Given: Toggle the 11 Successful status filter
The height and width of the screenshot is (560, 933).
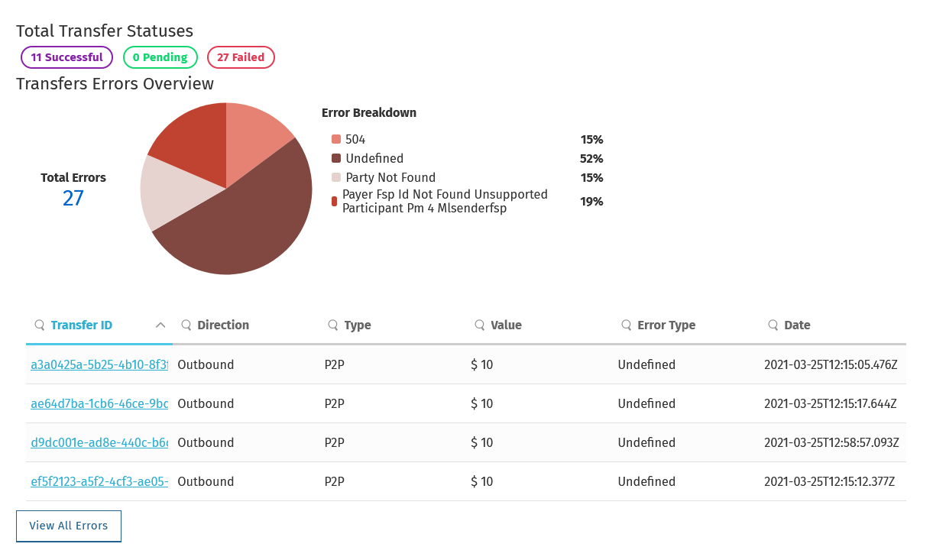Looking at the screenshot, I should pos(66,57).
